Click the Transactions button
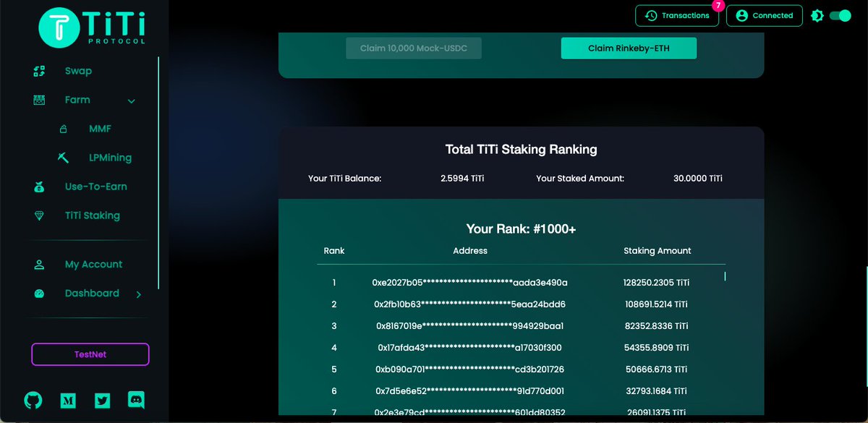Viewport: 868px width, 423px height. pyautogui.click(x=677, y=16)
